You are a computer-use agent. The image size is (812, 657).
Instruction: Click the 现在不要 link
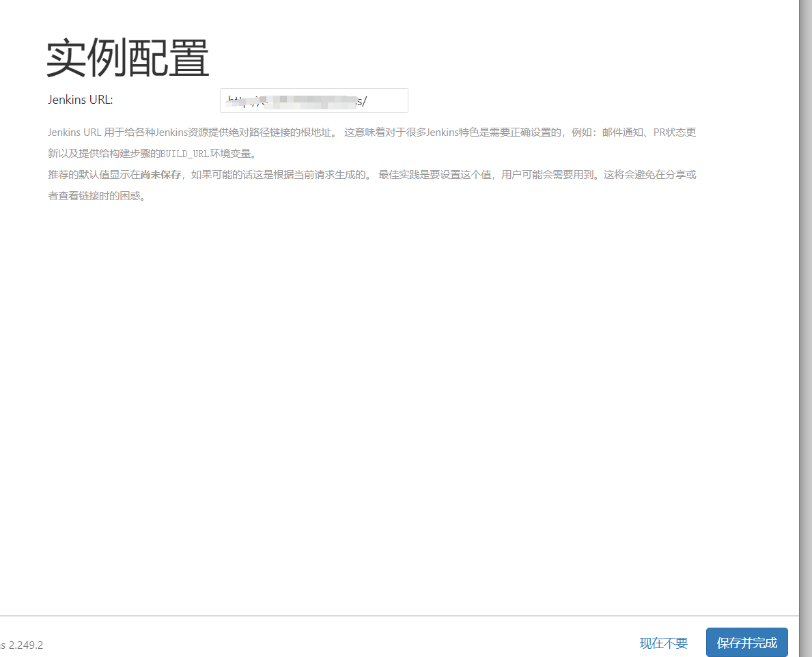[x=663, y=643]
